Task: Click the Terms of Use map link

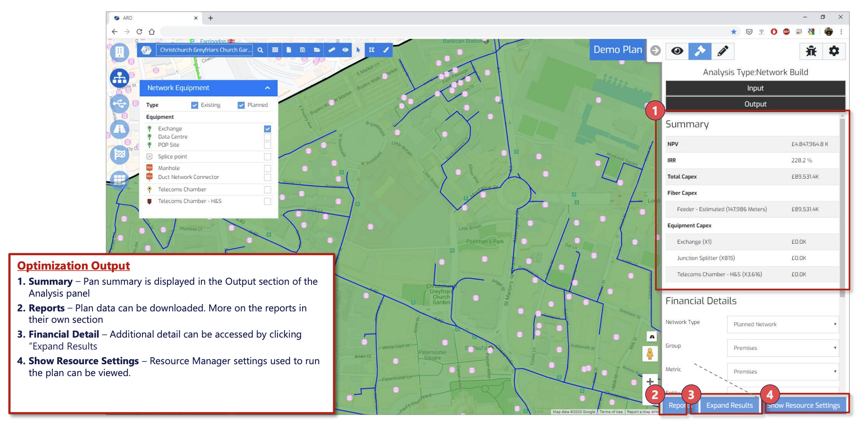Action: (x=611, y=412)
